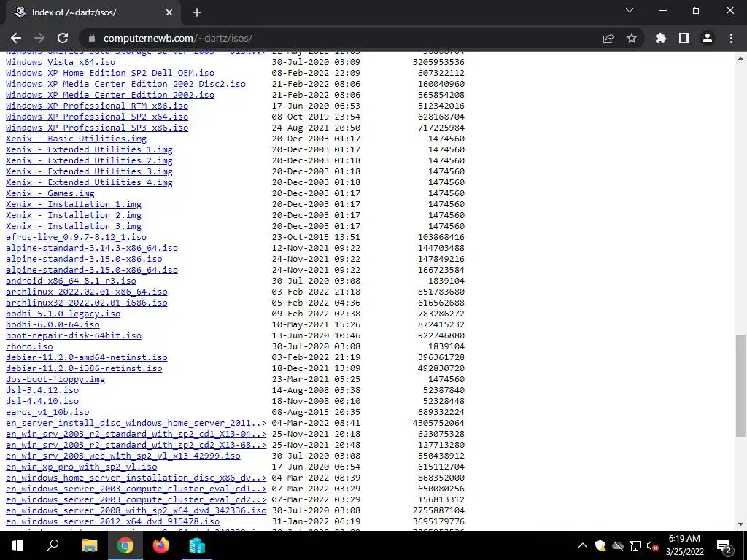Image resolution: width=747 pixels, height=560 pixels.
Task: Open a new browser tab
Action: click(x=197, y=13)
